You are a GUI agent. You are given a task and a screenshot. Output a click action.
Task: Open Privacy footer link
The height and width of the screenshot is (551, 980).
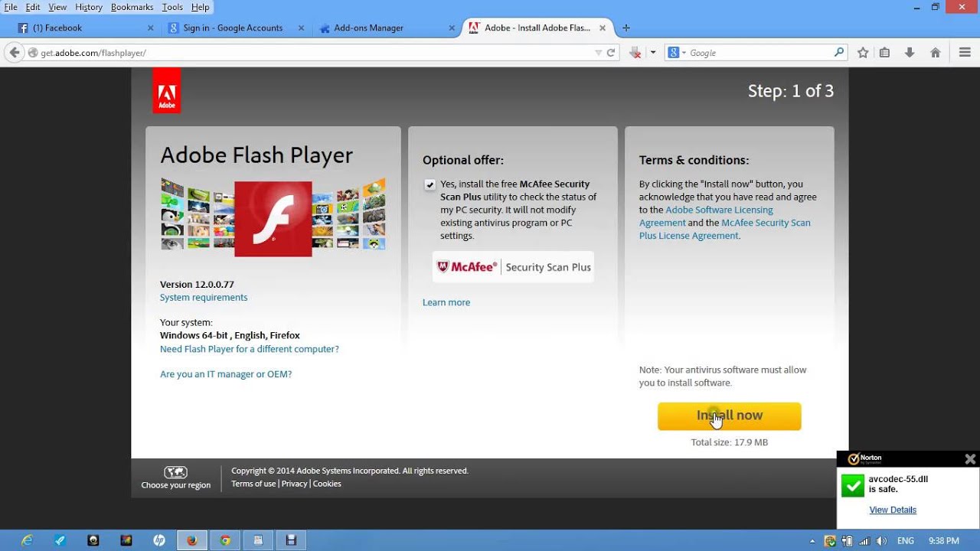294,484
